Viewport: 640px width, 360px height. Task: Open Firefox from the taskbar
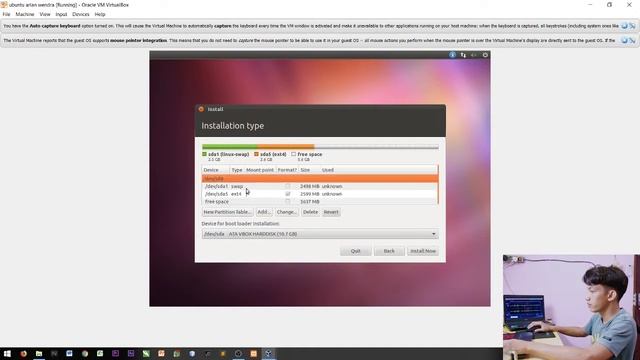[23, 353]
